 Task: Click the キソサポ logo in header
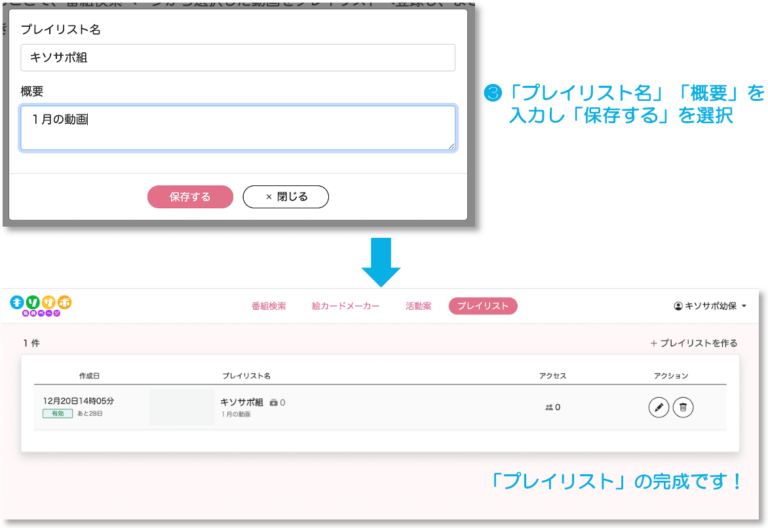pyautogui.click(x=41, y=305)
